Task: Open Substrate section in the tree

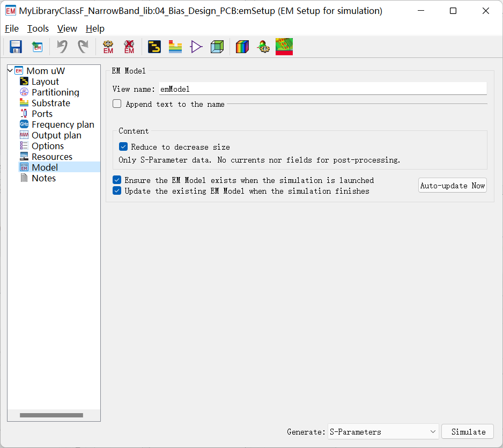Action: (51, 103)
